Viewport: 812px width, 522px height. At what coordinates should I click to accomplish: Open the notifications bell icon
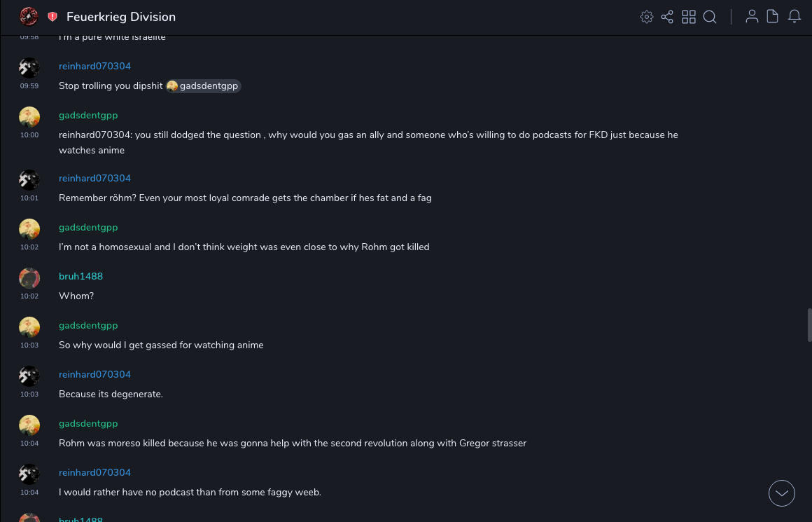pyautogui.click(x=794, y=17)
